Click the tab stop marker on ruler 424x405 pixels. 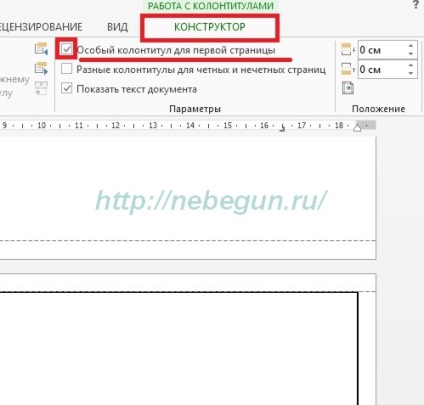pos(282,128)
